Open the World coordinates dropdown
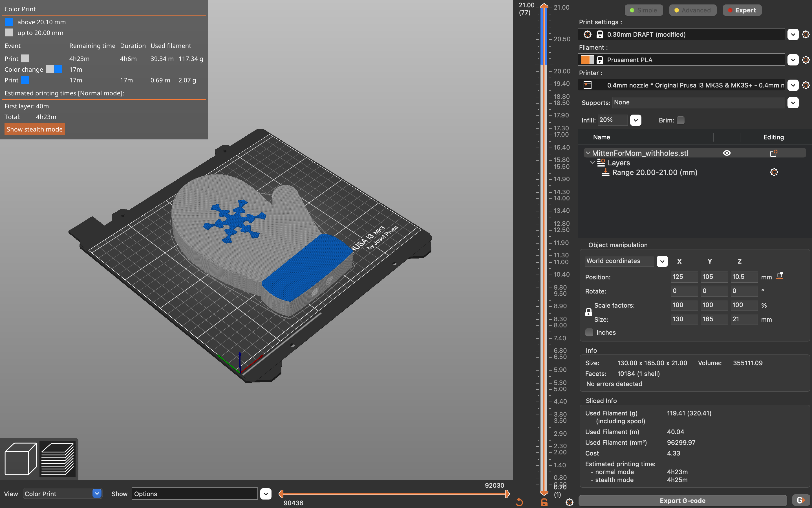812x508 pixels. (662, 261)
